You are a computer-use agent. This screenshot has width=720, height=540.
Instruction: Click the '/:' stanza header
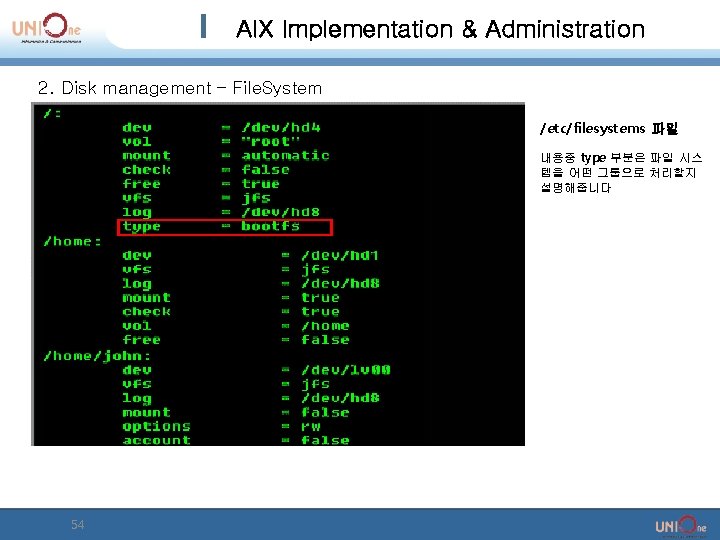pos(52,113)
